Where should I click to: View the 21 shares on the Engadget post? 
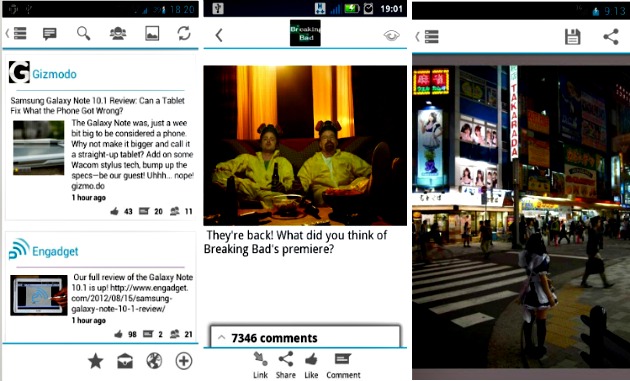(x=181, y=334)
